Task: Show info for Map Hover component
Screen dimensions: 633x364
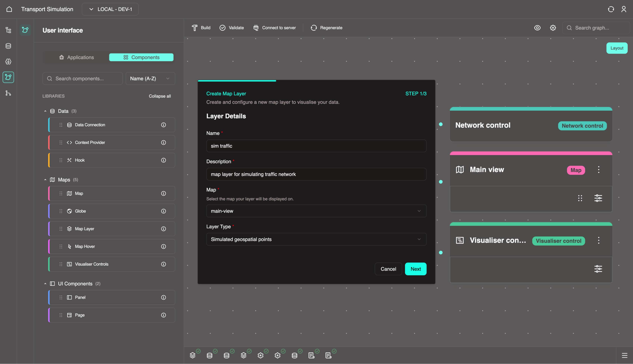Action: click(x=163, y=247)
